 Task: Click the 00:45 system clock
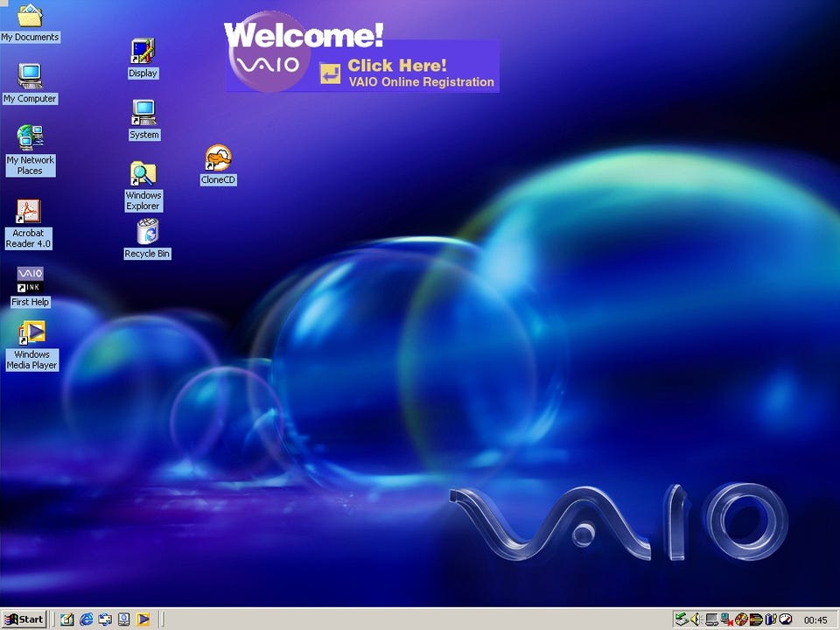pyautogui.click(x=815, y=619)
